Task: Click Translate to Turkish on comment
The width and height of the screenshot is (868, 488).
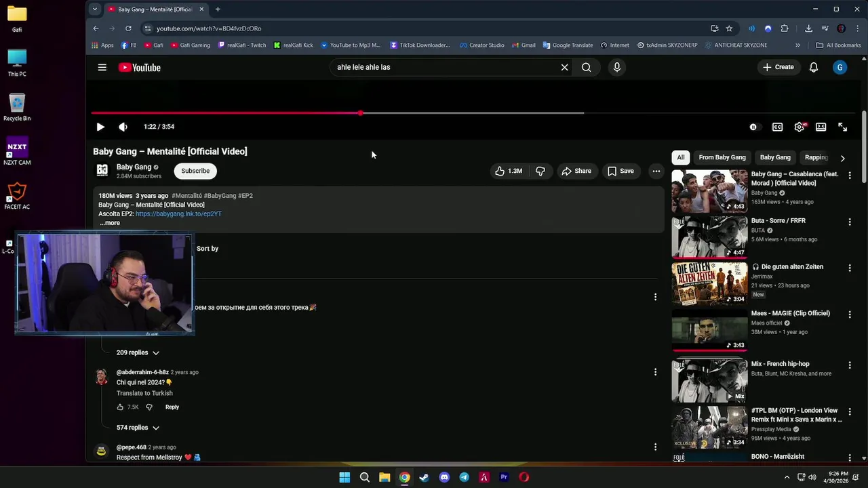Action: [x=144, y=393]
